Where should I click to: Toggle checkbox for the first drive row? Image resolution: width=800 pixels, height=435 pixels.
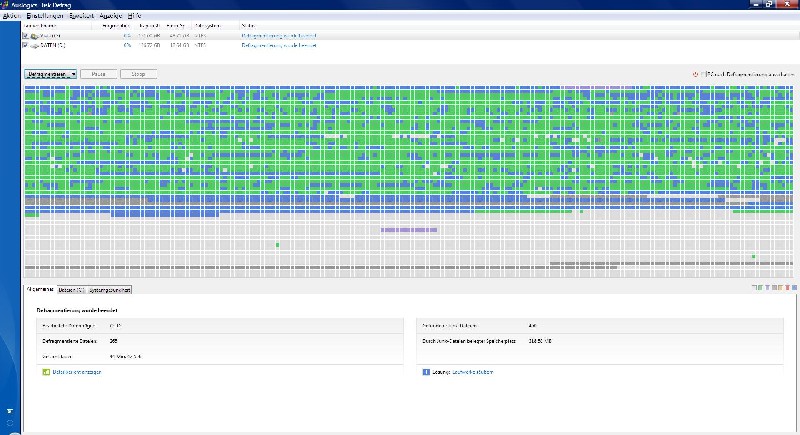[25, 36]
